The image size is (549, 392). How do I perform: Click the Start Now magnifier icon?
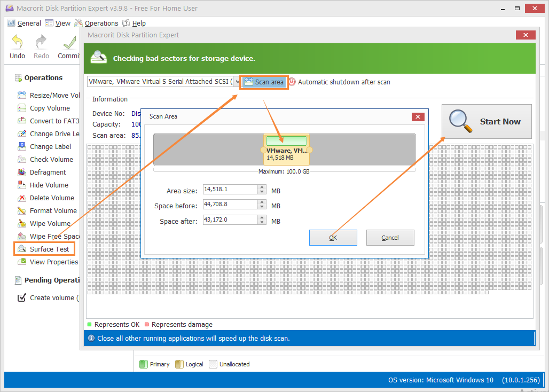coord(461,121)
